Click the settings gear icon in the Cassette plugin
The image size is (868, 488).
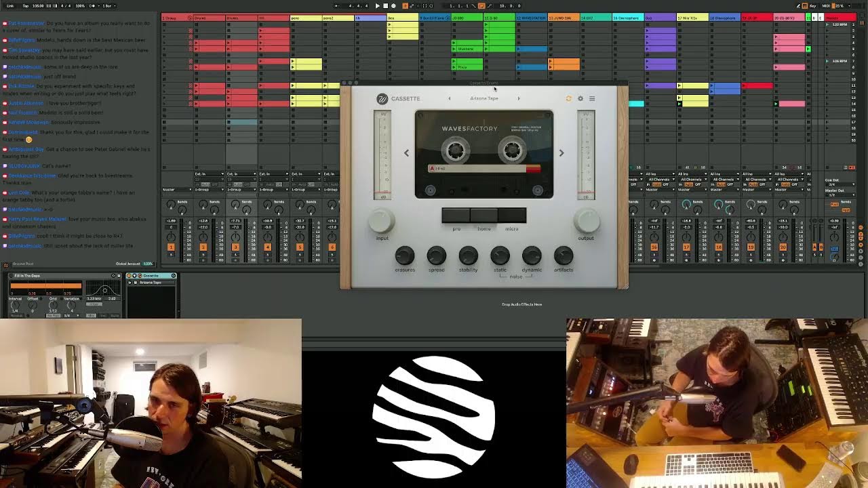pyautogui.click(x=580, y=99)
